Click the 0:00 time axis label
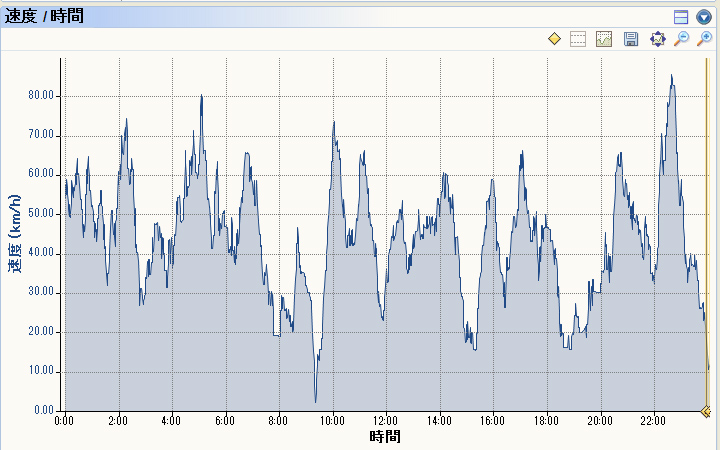 click(x=64, y=421)
